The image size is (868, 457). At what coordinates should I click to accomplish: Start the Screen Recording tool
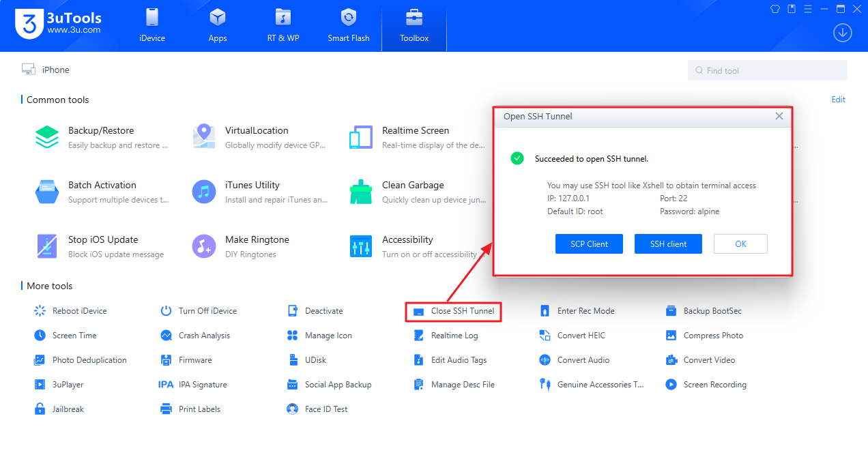click(706, 385)
